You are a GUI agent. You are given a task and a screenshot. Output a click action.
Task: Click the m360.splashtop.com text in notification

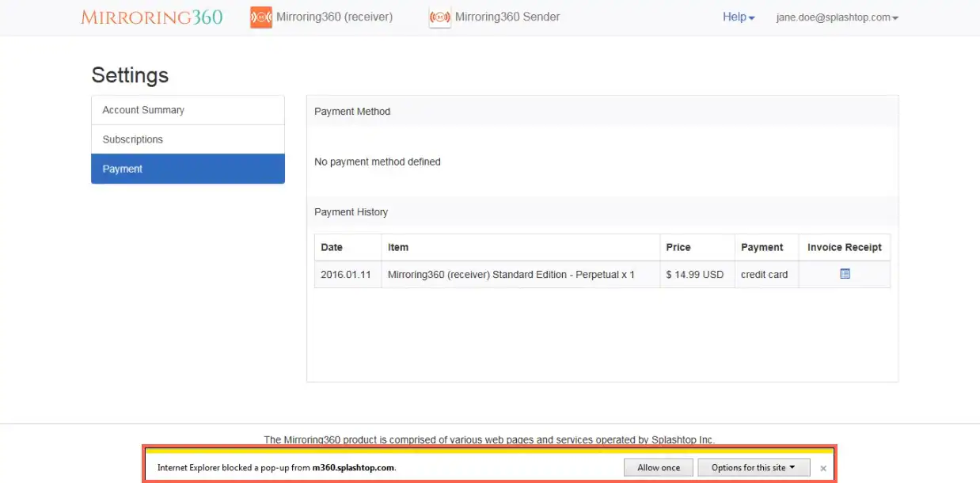click(353, 468)
